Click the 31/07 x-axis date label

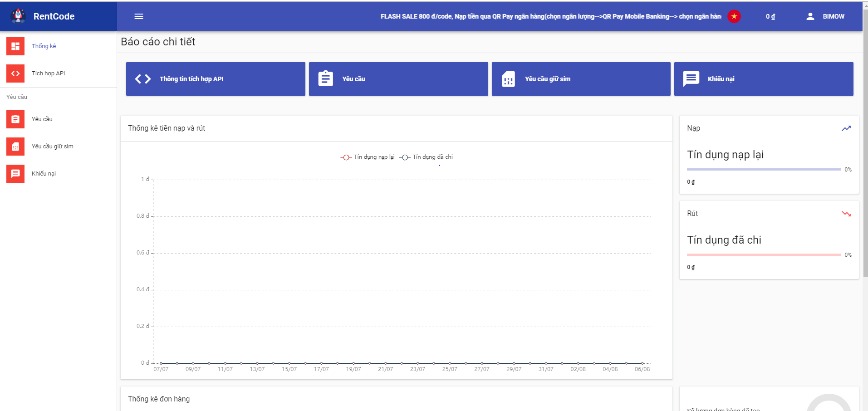(546, 369)
